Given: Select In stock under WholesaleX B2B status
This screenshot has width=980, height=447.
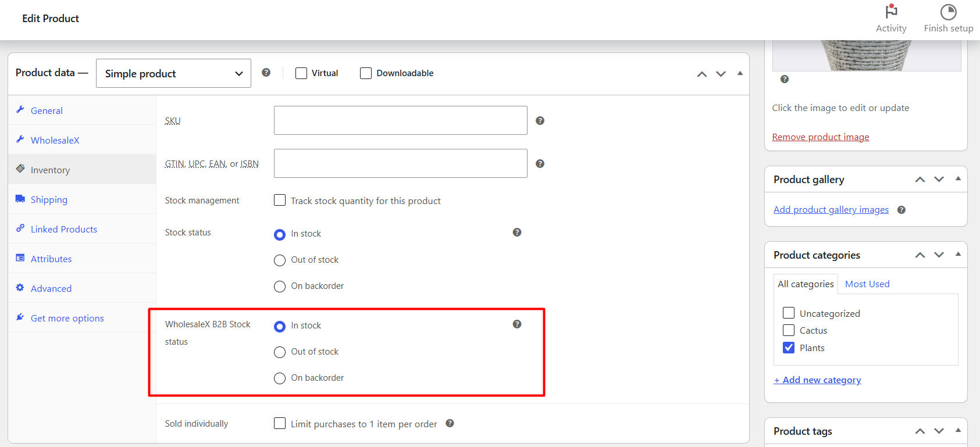Looking at the screenshot, I should click(x=280, y=326).
